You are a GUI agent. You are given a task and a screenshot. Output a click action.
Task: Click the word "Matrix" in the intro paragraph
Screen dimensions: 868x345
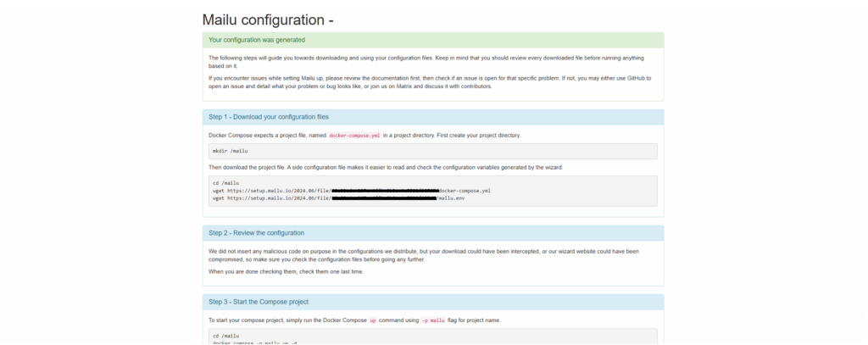click(404, 86)
